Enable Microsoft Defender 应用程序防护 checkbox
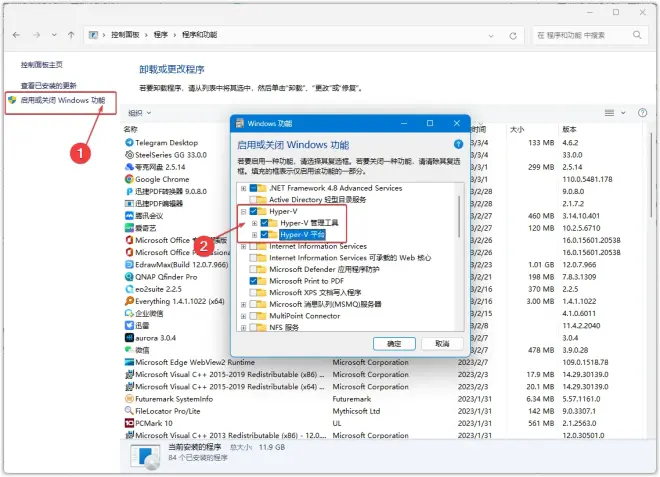660x477 pixels. [253, 269]
